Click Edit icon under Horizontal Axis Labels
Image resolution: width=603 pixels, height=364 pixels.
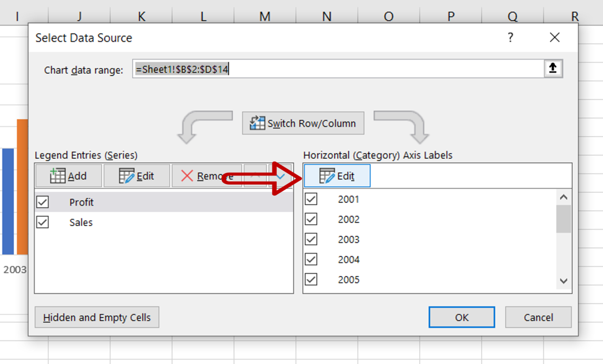pyautogui.click(x=327, y=175)
